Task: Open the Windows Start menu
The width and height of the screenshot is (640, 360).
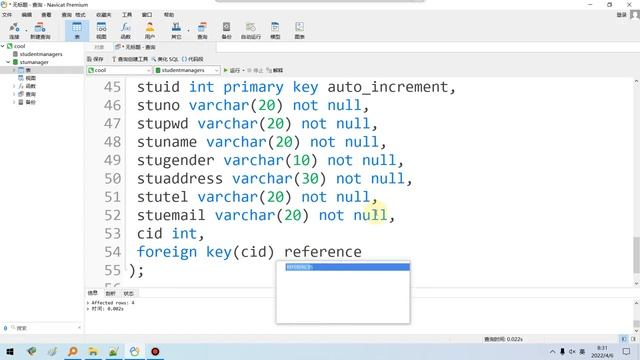Action: [x=10, y=351]
